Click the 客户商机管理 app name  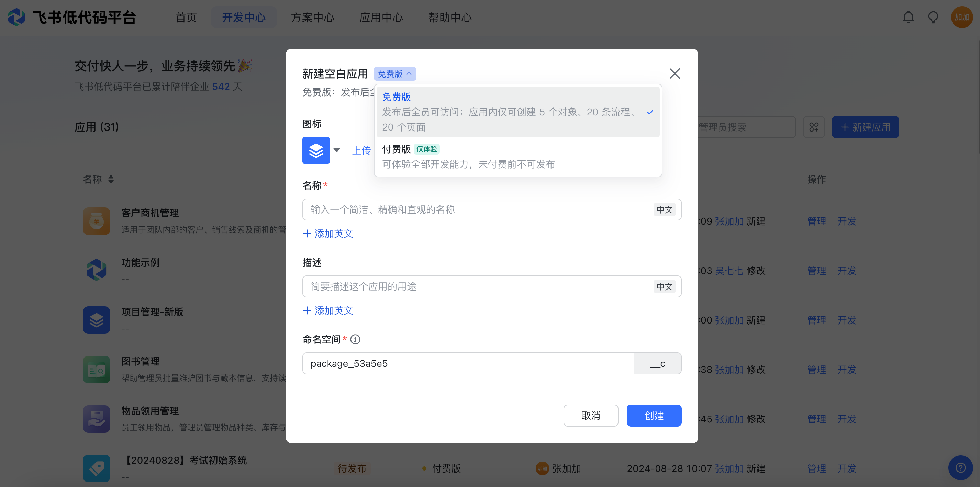coord(150,213)
